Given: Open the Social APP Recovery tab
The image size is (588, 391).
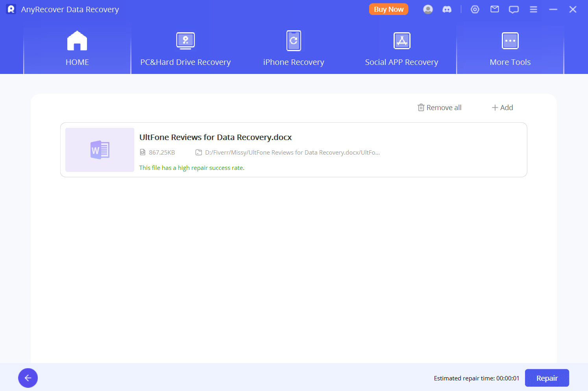Looking at the screenshot, I should (x=401, y=49).
